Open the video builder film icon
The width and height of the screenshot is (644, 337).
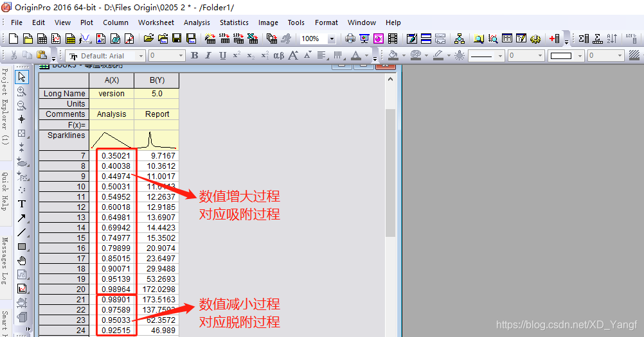pos(393,39)
